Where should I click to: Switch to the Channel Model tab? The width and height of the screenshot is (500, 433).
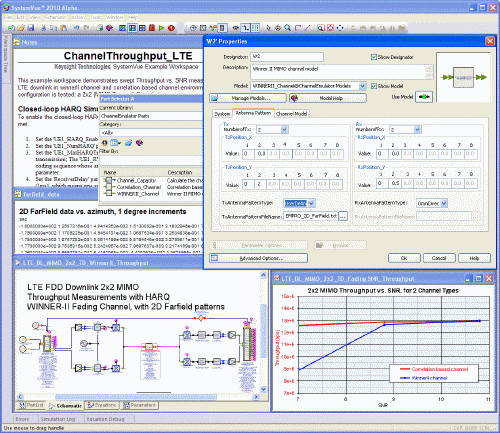click(292, 114)
